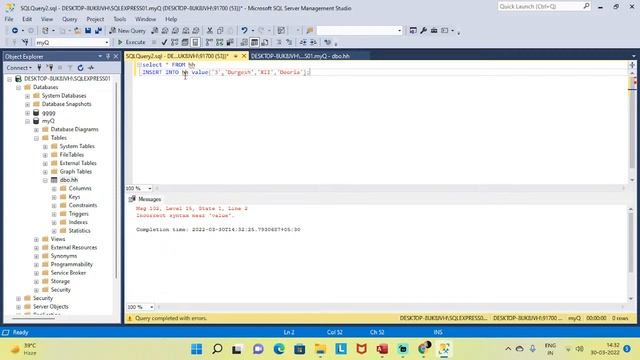Toggle Results to Grid mode
Viewport: 640px width, 360px height.
tap(254, 42)
